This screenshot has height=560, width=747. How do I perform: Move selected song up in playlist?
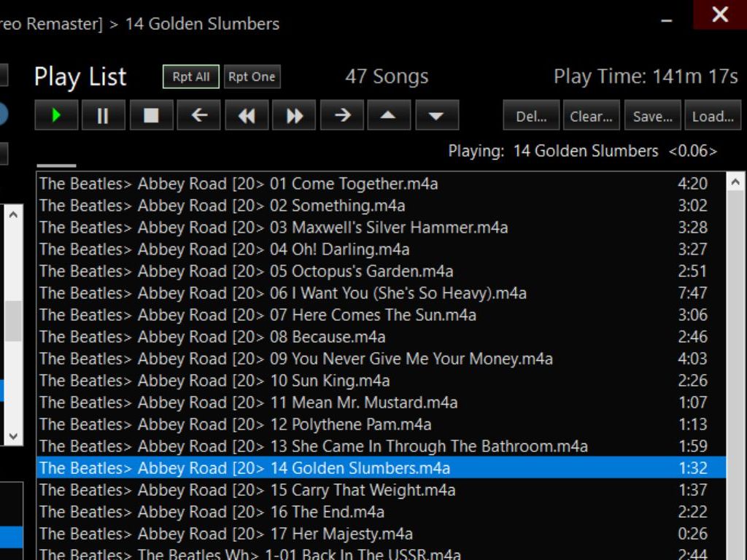pos(389,116)
